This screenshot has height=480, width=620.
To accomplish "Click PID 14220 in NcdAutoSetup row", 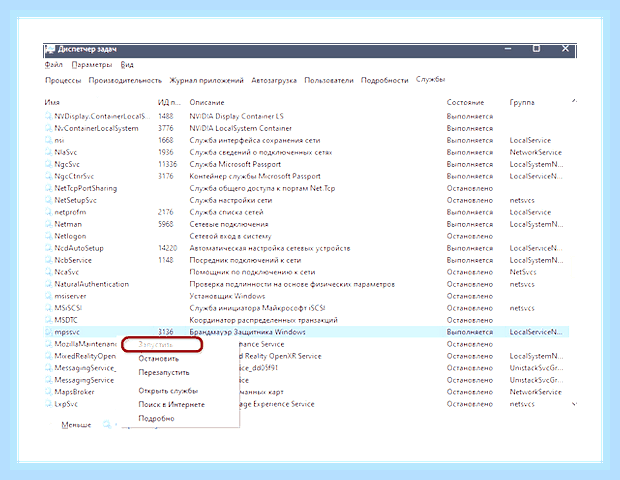I will [168, 248].
